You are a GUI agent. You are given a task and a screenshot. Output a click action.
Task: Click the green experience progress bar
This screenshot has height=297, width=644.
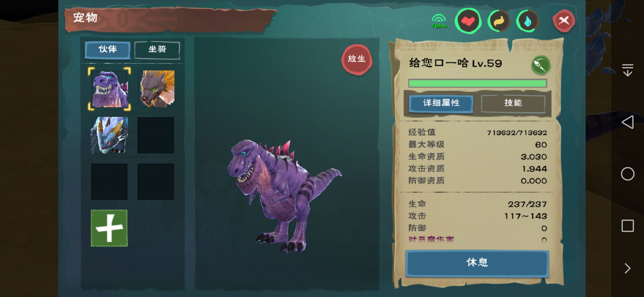477,83
